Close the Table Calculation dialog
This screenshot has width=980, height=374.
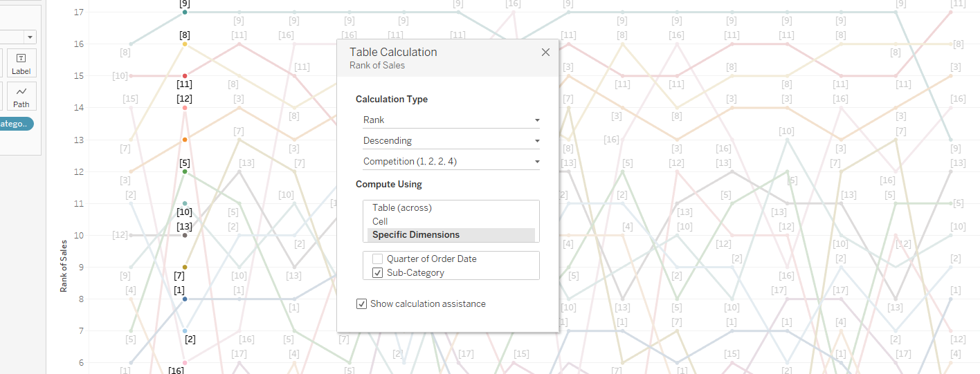[x=545, y=53]
